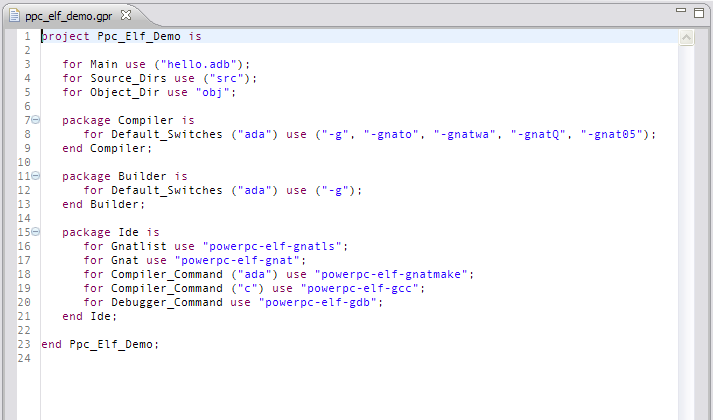
Task: Click the Gnatlist attribute on line 16
Action: [x=139, y=246]
